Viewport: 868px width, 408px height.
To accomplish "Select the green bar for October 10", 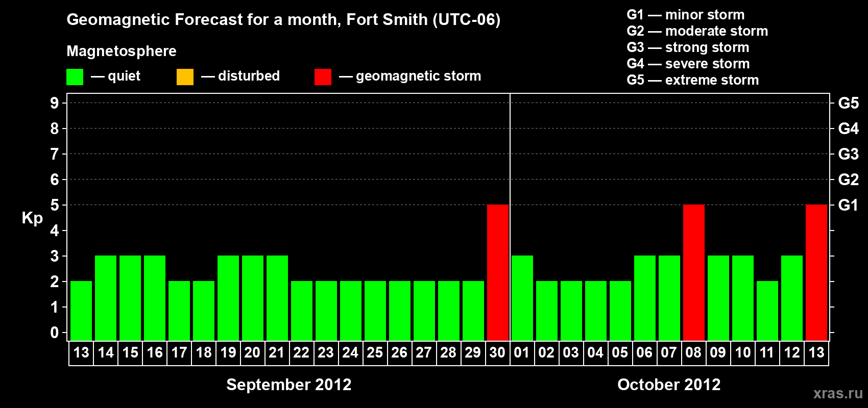I will click(x=743, y=298).
